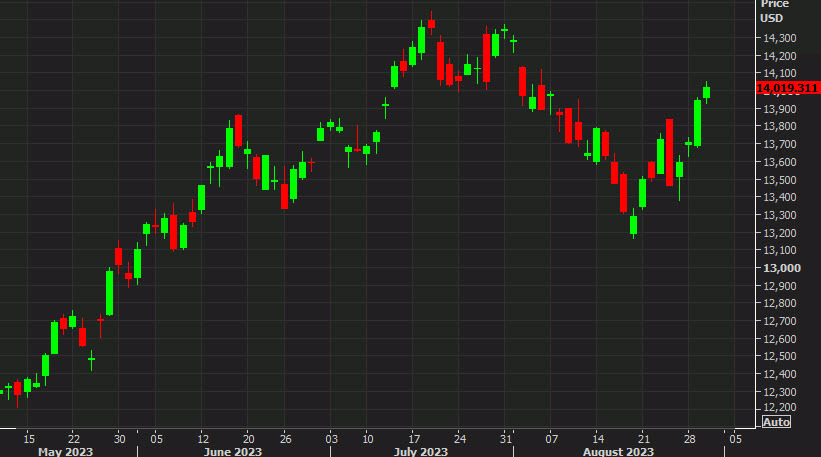Click the May 2023 month label
The height and width of the screenshot is (457, 821).
click(x=65, y=451)
